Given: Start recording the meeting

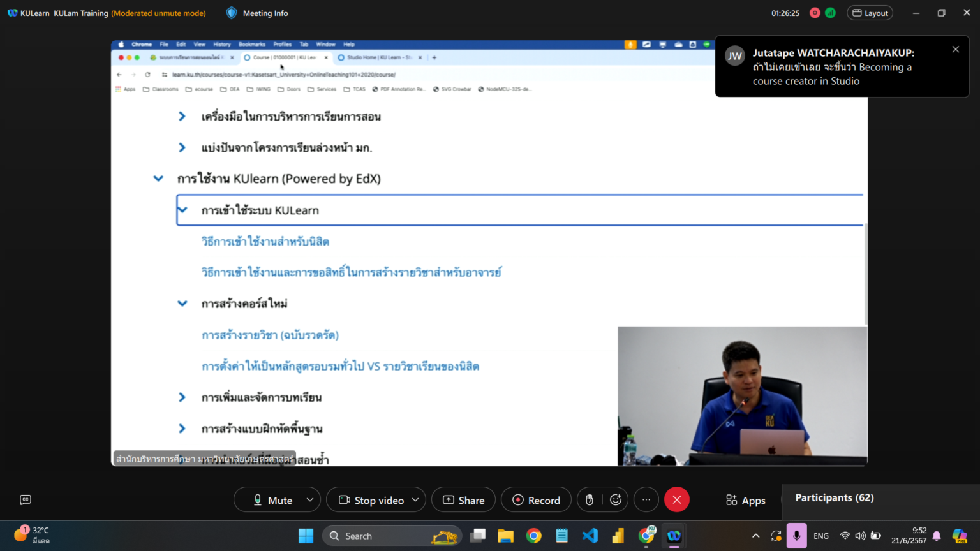Looking at the screenshot, I should 536,499.
